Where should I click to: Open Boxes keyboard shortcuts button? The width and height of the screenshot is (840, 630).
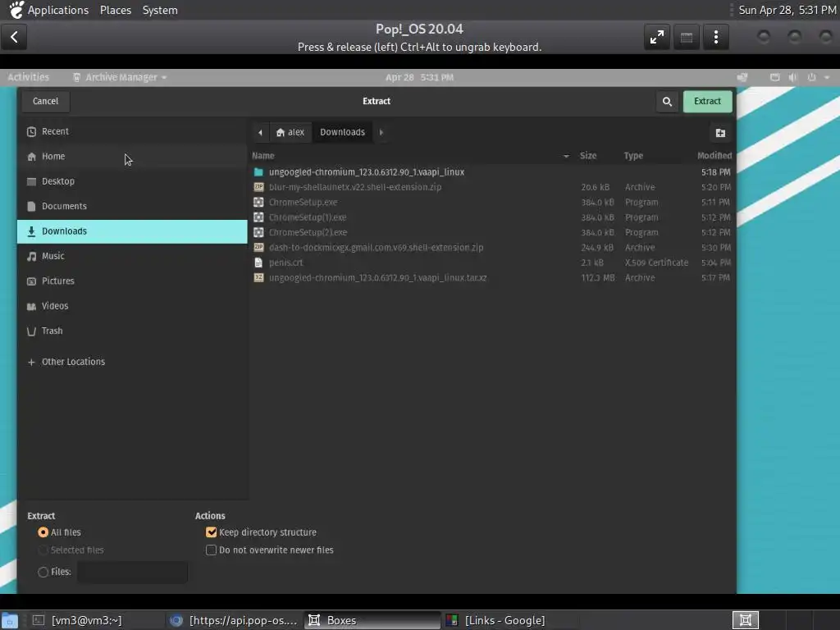coord(687,37)
